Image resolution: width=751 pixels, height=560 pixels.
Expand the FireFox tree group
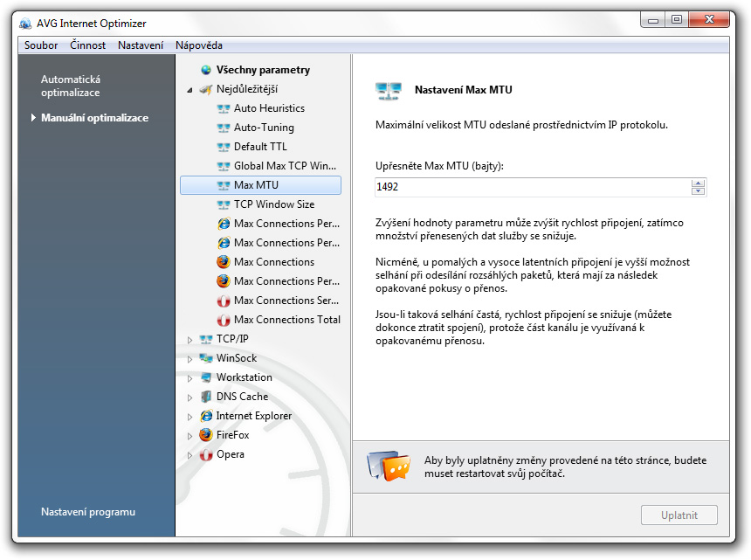tap(189, 435)
